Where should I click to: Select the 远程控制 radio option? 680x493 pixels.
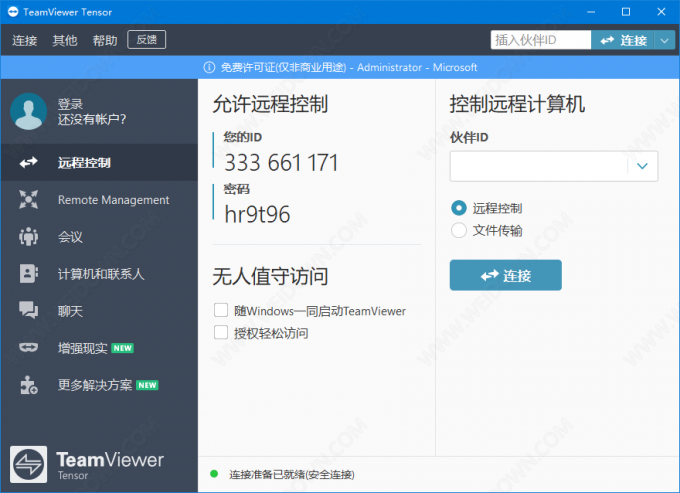pyautogui.click(x=459, y=208)
